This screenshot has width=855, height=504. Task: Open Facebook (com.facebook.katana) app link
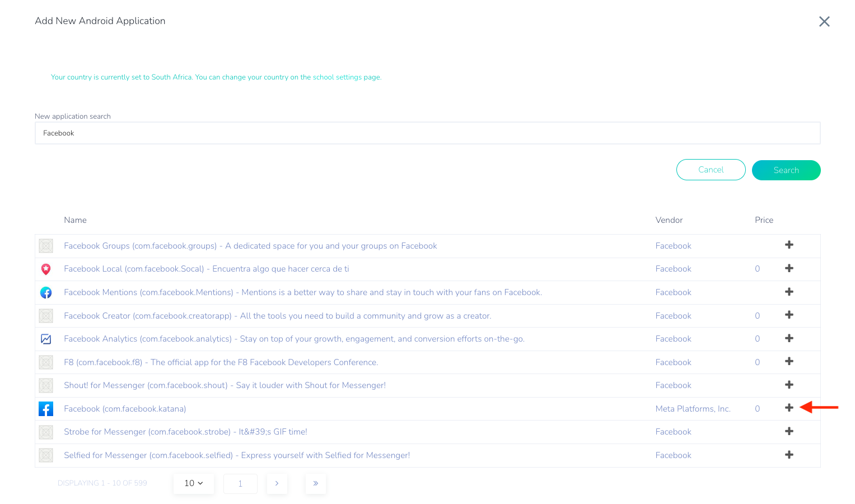pyautogui.click(x=125, y=409)
